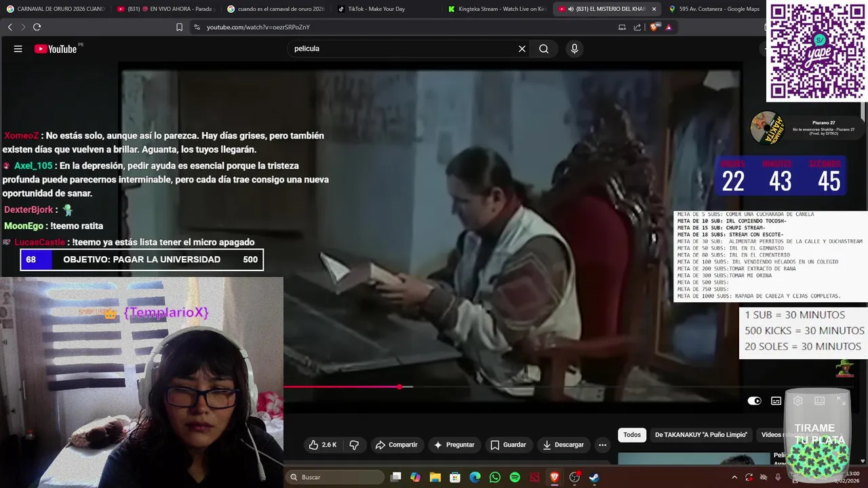The width and height of the screenshot is (868, 488).
Task: Switch to 'cuando es el carnaval de oruro' tab
Action: [x=275, y=9]
